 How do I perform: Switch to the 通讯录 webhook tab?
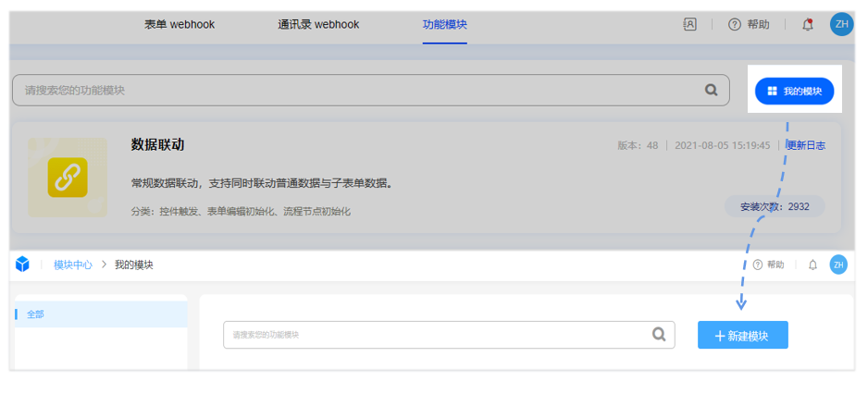coord(318,25)
